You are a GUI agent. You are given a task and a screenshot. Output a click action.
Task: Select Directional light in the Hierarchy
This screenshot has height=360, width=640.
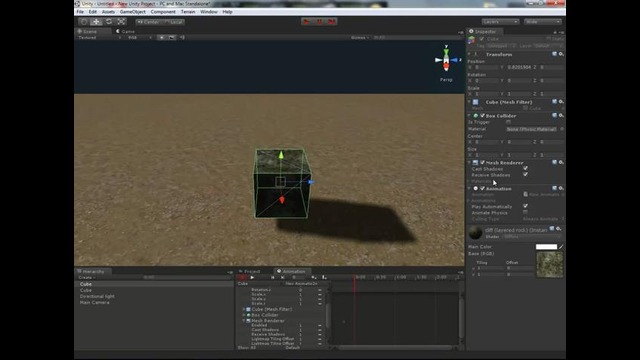click(x=97, y=296)
